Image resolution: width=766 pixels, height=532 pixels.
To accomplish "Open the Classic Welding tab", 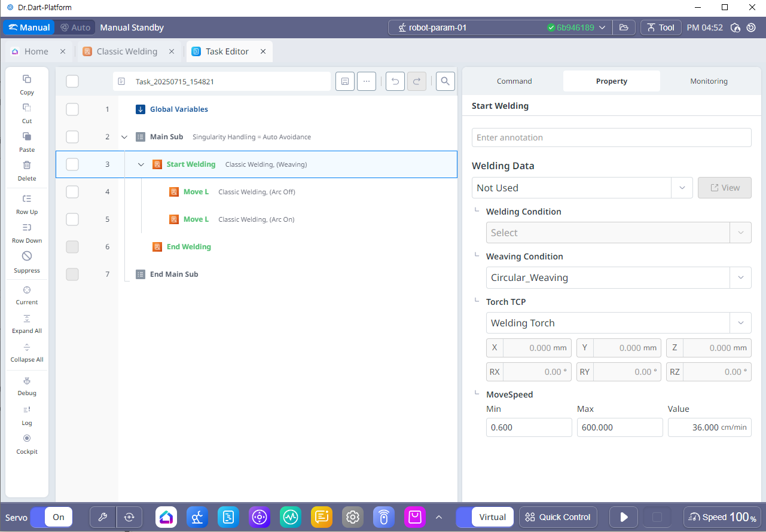I will tap(127, 51).
